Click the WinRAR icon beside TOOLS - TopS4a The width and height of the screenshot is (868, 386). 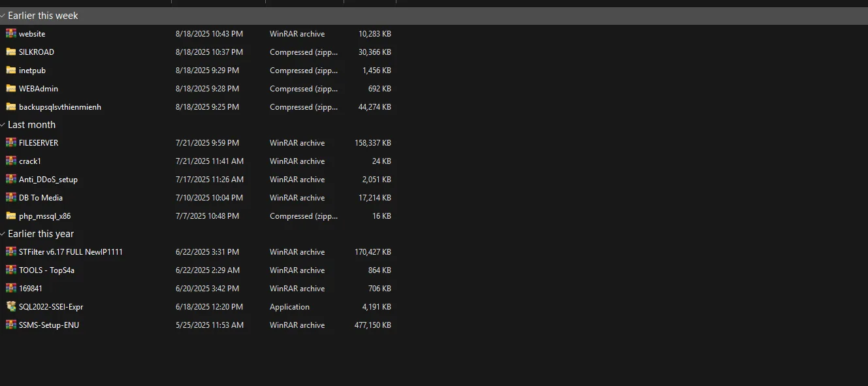(x=10, y=270)
